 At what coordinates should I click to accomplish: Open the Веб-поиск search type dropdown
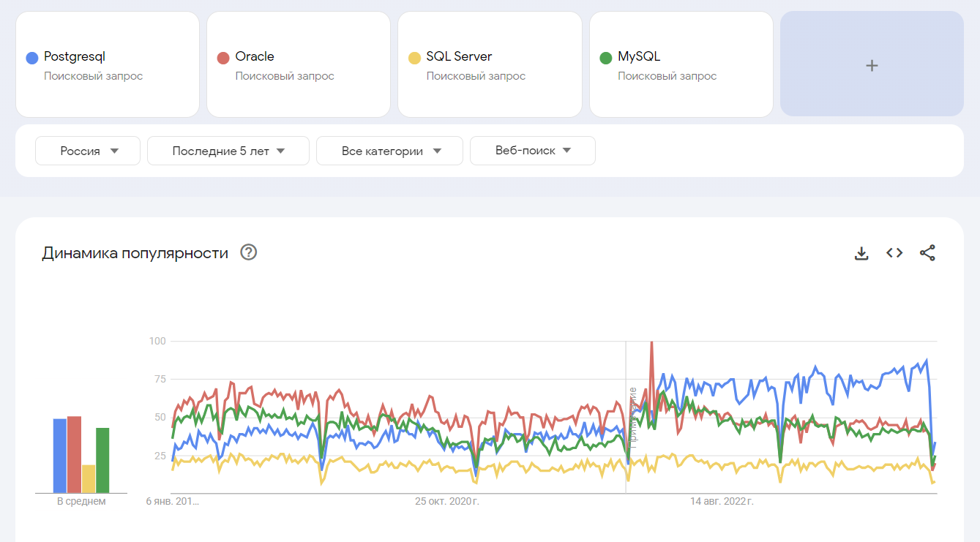click(532, 151)
